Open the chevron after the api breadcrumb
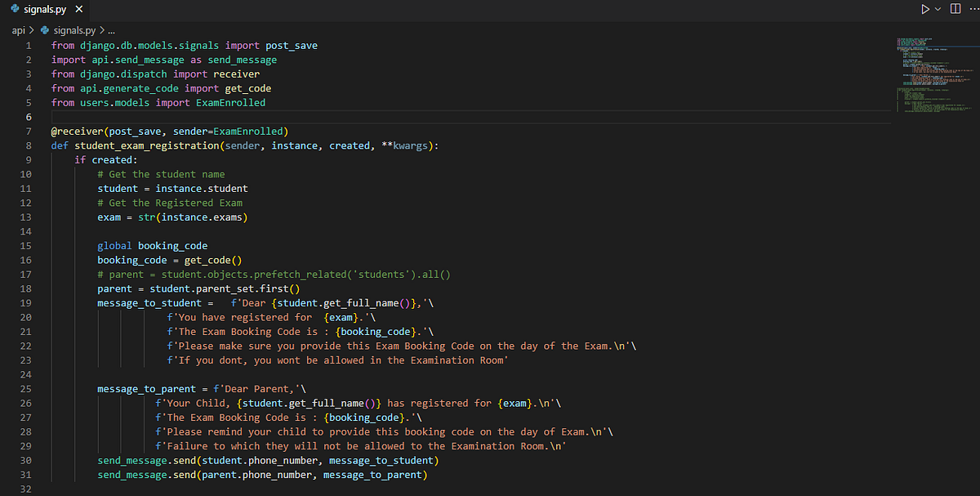Screen dimensions: 980x496 (31, 29)
